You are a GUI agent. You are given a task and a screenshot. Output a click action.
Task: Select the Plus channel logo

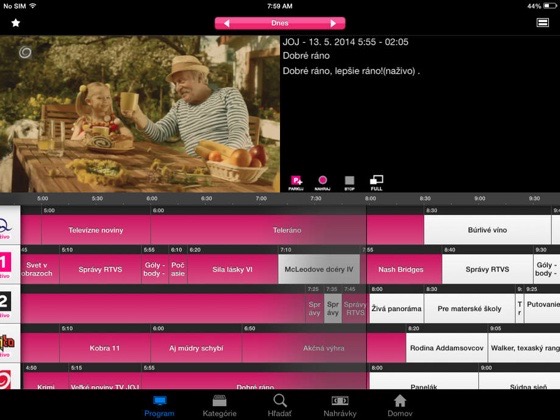(10, 344)
